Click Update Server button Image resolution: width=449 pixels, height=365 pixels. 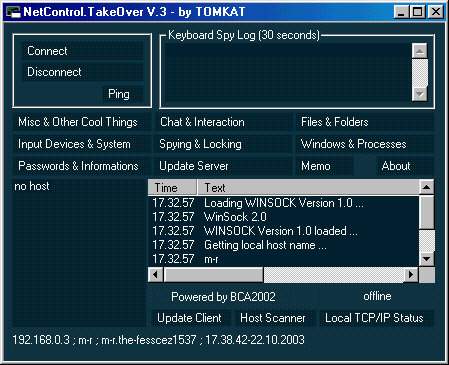(223, 166)
